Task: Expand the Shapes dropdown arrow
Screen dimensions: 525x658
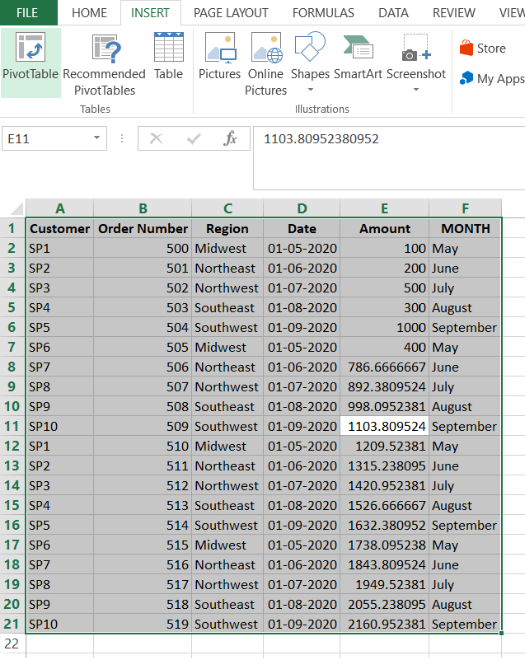Action: (311, 89)
